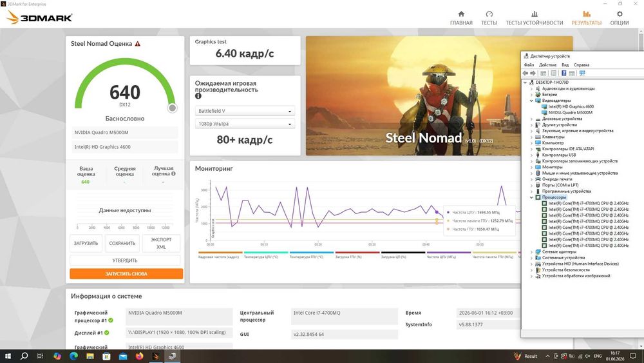Click the 3DMark logo
This screenshot has width=644, height=363.
40,17
